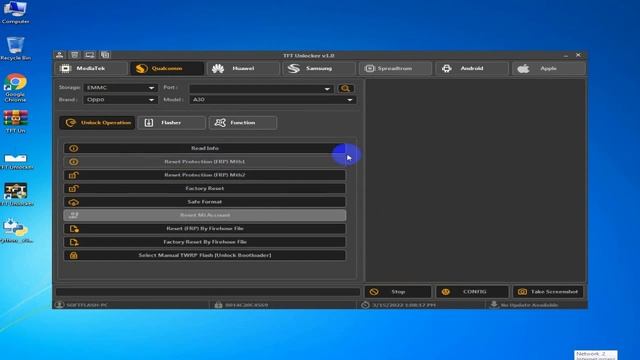
Task: Open the Computer desktop icon
Action: tap(16, 12)
